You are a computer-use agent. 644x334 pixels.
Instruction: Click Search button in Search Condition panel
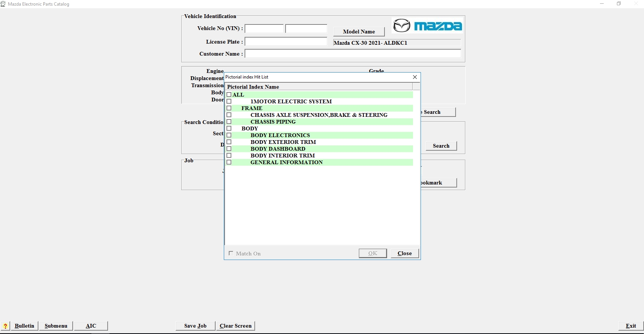tap(441, 146)
